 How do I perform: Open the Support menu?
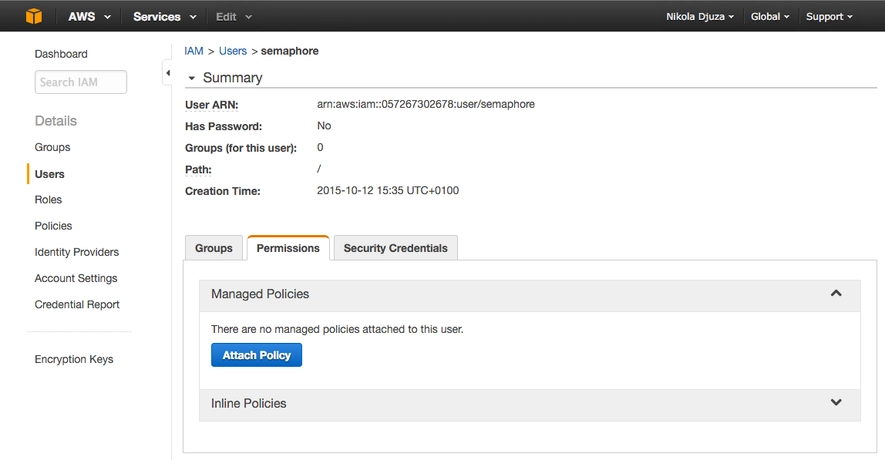tap(829, 17)
